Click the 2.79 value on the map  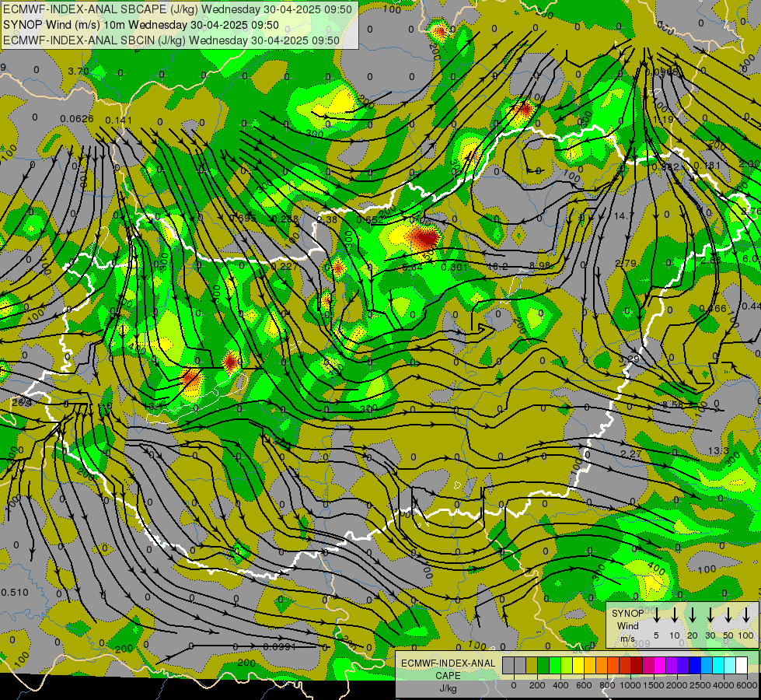coord(625,264)
